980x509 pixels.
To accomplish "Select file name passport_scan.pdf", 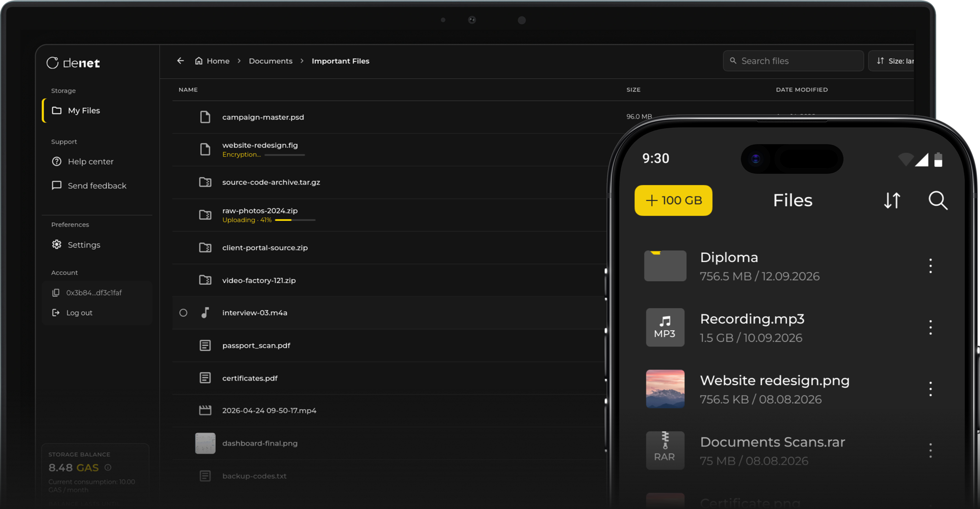I will 256,345.
